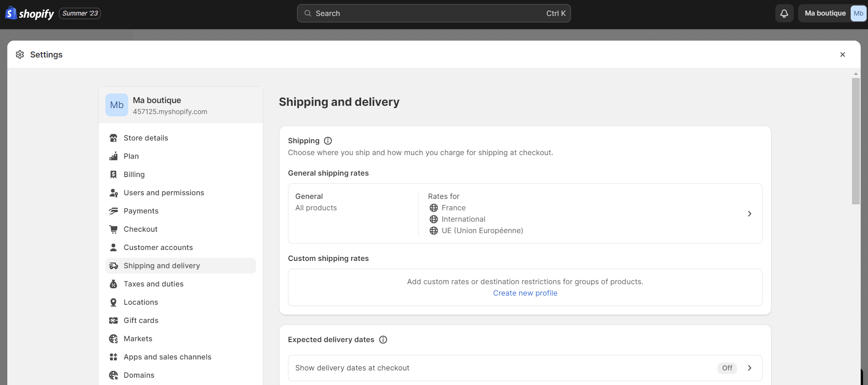Click the Store details icon
Viewport: 868px width, 385px height.
114,138
